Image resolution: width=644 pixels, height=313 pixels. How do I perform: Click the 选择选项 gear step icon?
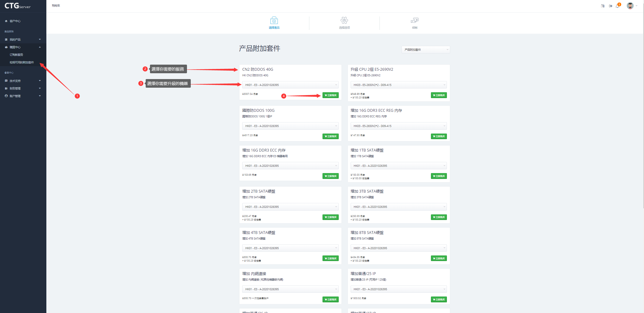pyautogui.click(x=344, y=21)
